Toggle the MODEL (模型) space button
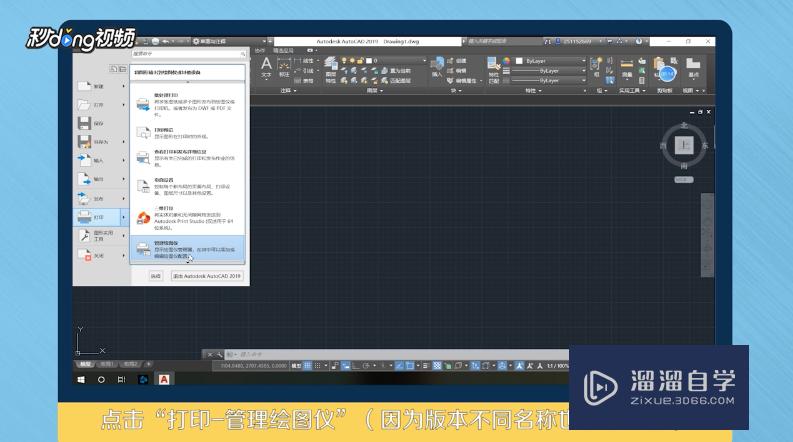The width and height of the screenshot is (793, 442). click(296, 366)
